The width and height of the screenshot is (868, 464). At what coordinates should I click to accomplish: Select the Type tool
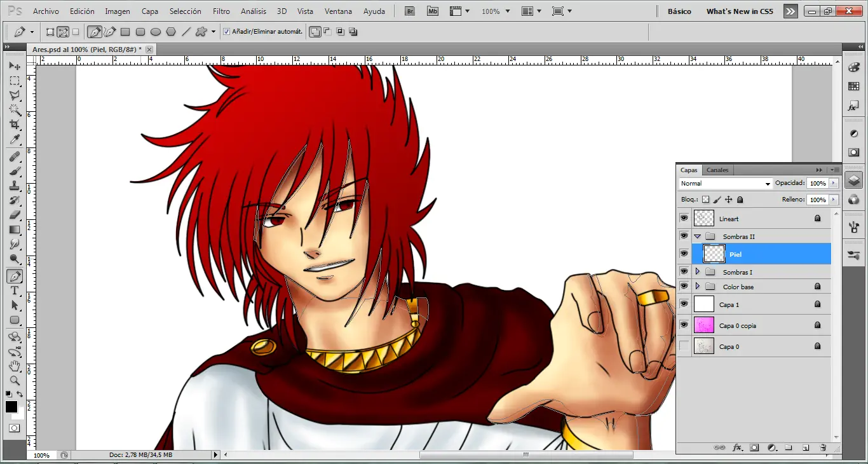[14, 290]
